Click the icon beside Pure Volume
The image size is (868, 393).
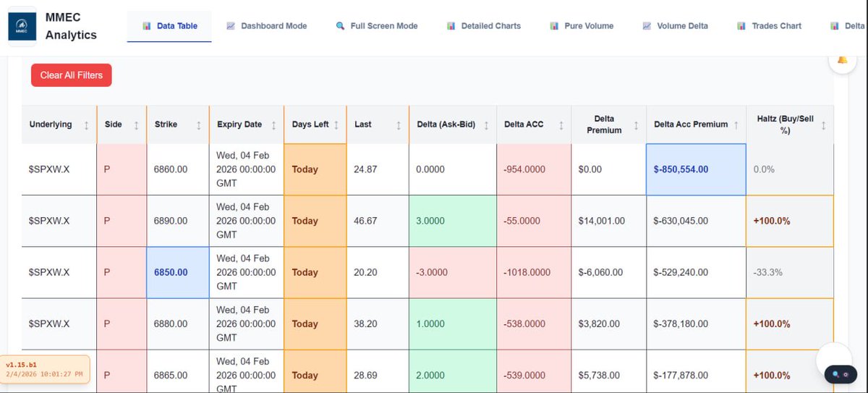click(554, 26)
